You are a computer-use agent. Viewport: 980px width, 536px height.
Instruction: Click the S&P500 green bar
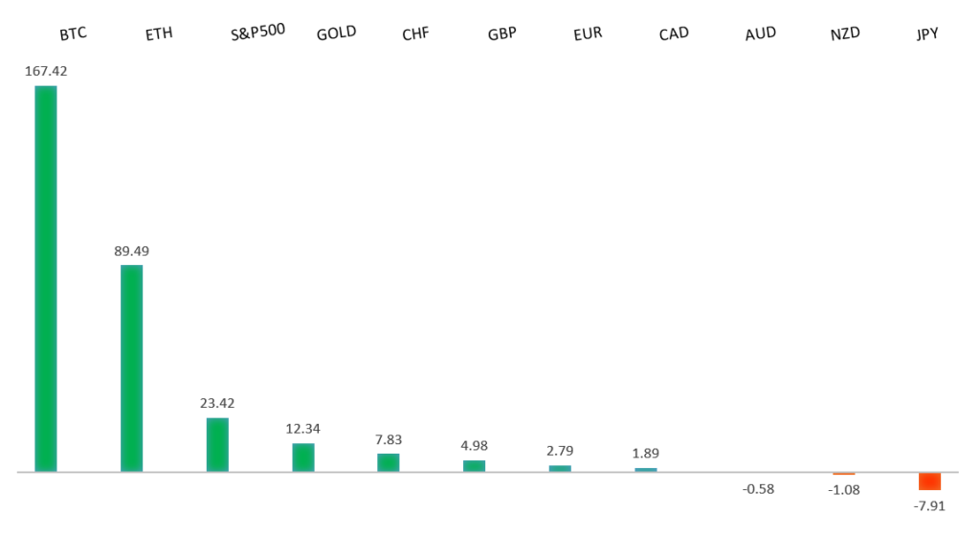217,445
